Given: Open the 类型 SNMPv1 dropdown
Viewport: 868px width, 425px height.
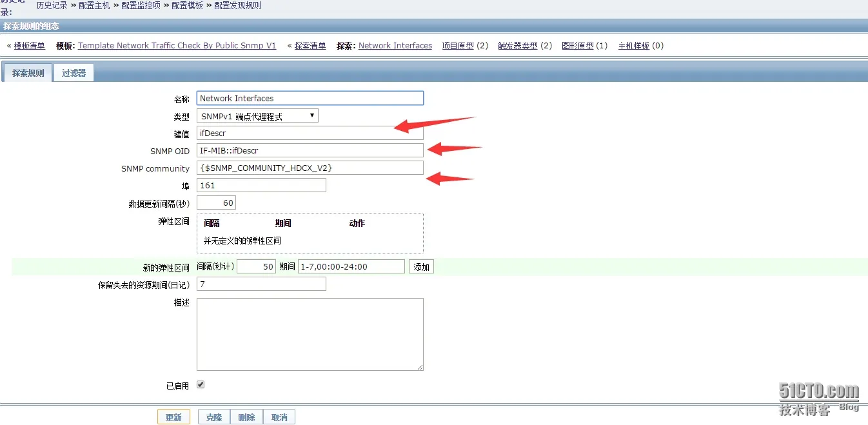Looking at the screenshot, I should 257,116.
